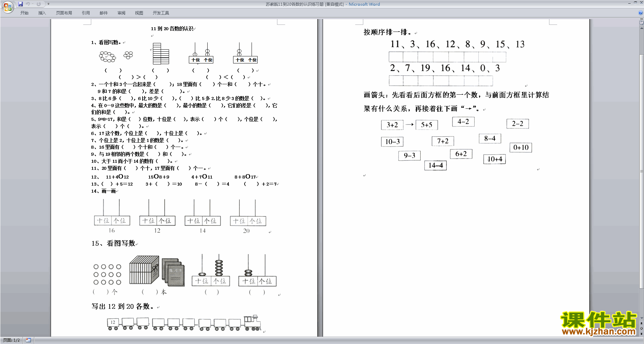
Task: Click the box labeled 7+2
Action: (443, 141)
